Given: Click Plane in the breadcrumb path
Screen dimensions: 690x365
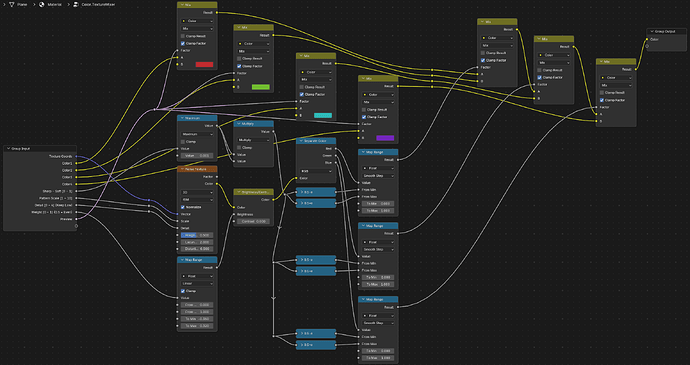Looking at the screenshot, I should pyautogui.click(x=22, y=4).
